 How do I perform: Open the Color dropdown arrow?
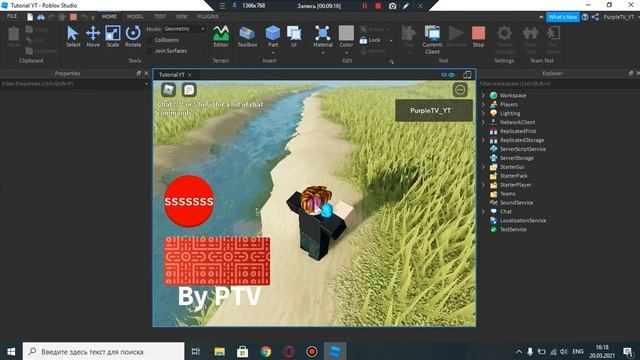(x=346, y=53)
